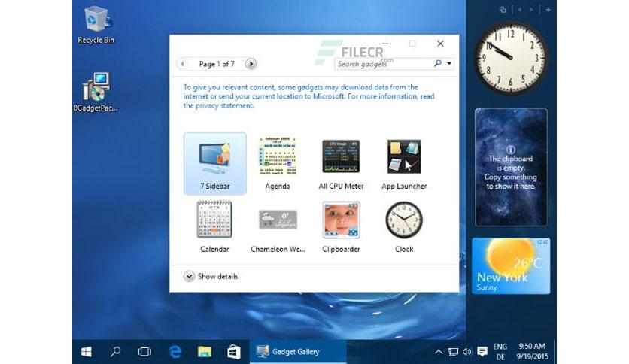The width and height of the screenshot is (629, 364).
Task: Open the 8GadgetPack installer desktop icon
Action: pyautogui.click(x=96, y=92)
